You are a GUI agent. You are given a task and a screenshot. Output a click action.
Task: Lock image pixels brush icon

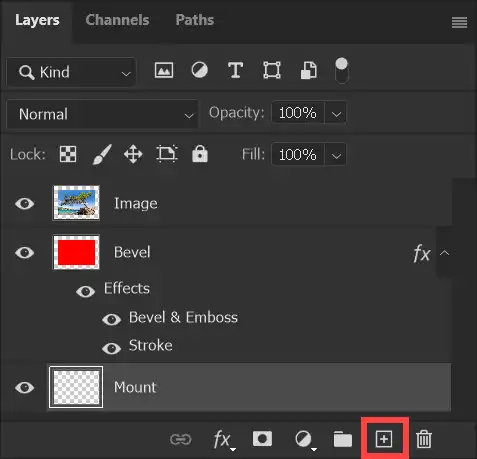[x=102, y=154]
